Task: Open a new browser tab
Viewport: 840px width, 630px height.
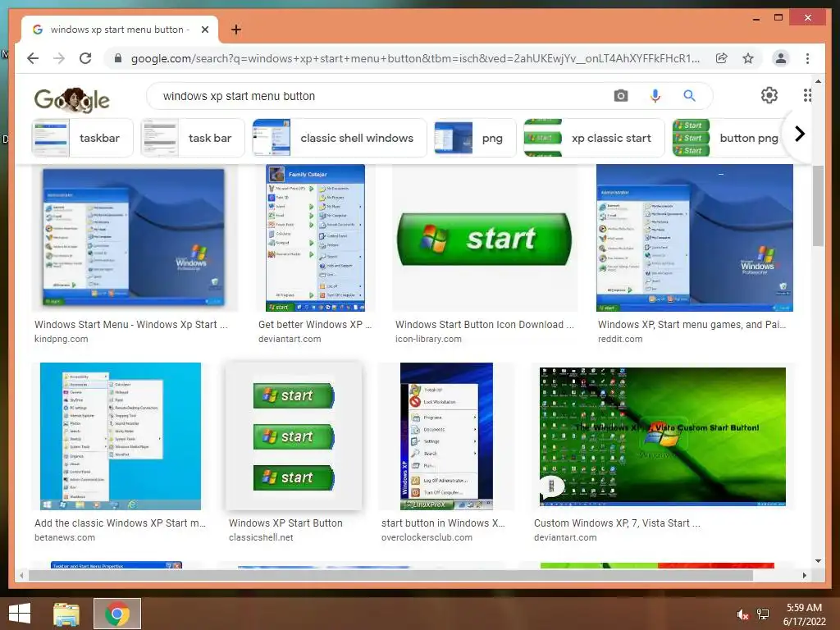Action: click(235, 30)
